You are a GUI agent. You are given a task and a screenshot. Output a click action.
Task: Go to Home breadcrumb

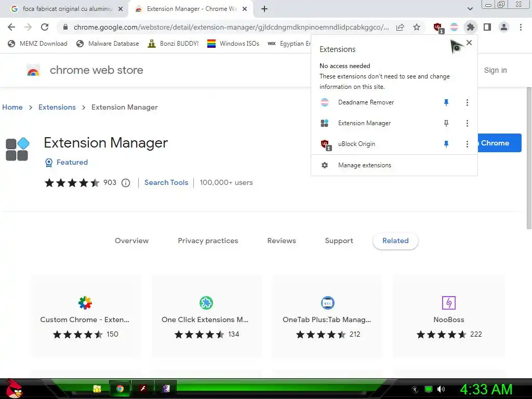(12, 107)
